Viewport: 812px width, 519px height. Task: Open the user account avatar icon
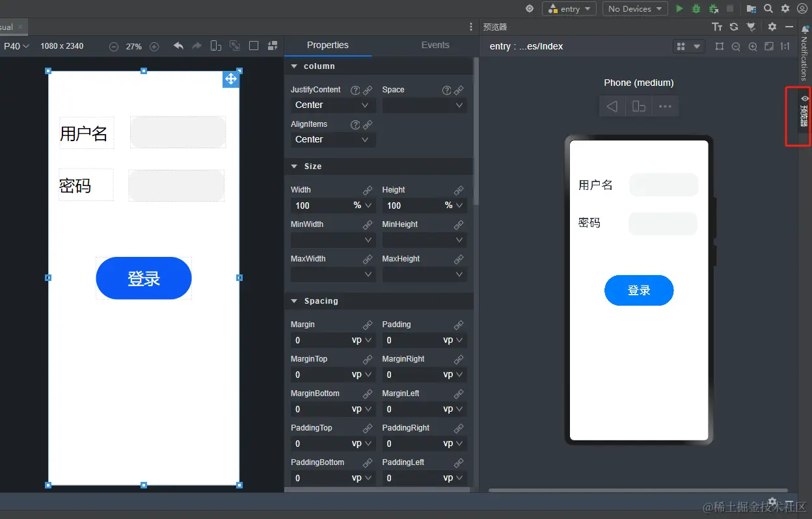coord(802,8)
